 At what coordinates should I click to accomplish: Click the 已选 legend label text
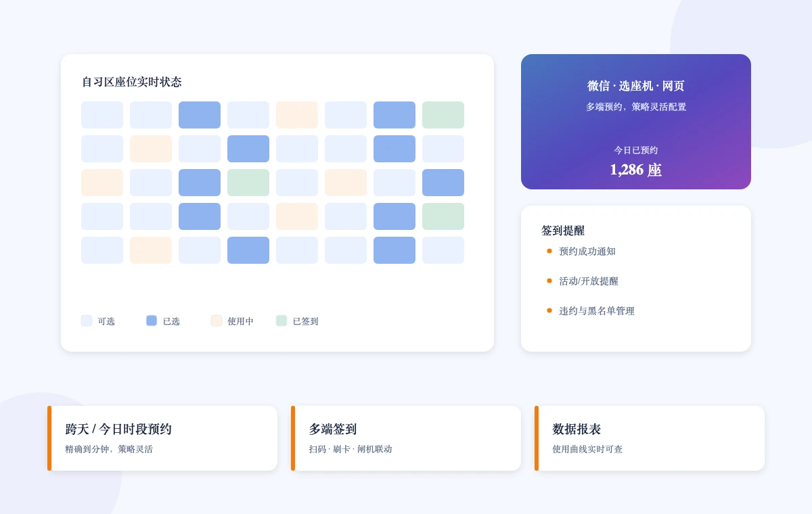pos(171,321)
